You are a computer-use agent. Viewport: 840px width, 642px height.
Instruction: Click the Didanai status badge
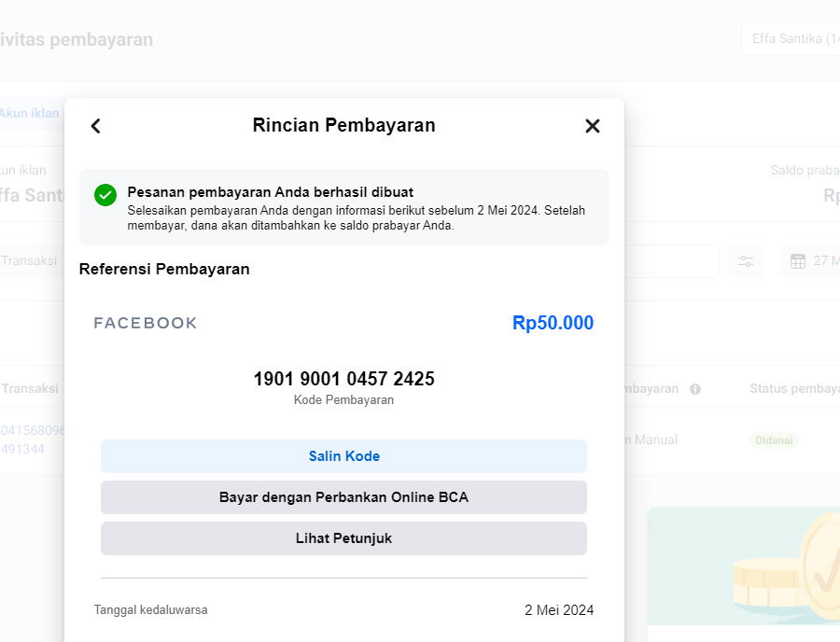(774, 440)
